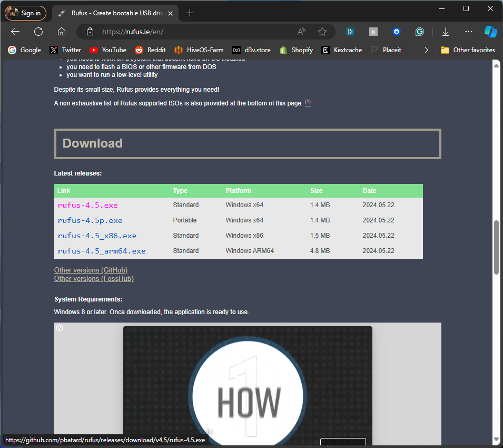Open the Grammarly extension
This screenshot has height=448, width=503.
pyautogui.click(x=419, y=32)
